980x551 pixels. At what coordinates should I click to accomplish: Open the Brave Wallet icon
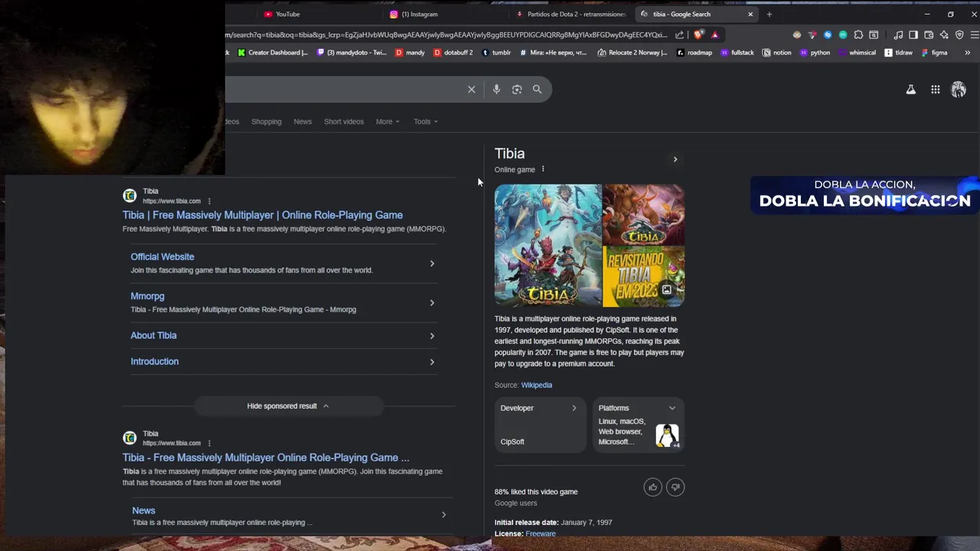tap(929, 35)
